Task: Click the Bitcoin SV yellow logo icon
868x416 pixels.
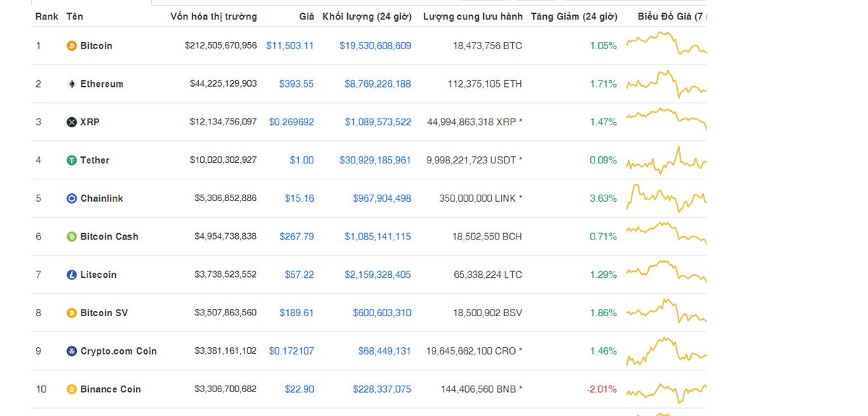Action: pos(72,313)
